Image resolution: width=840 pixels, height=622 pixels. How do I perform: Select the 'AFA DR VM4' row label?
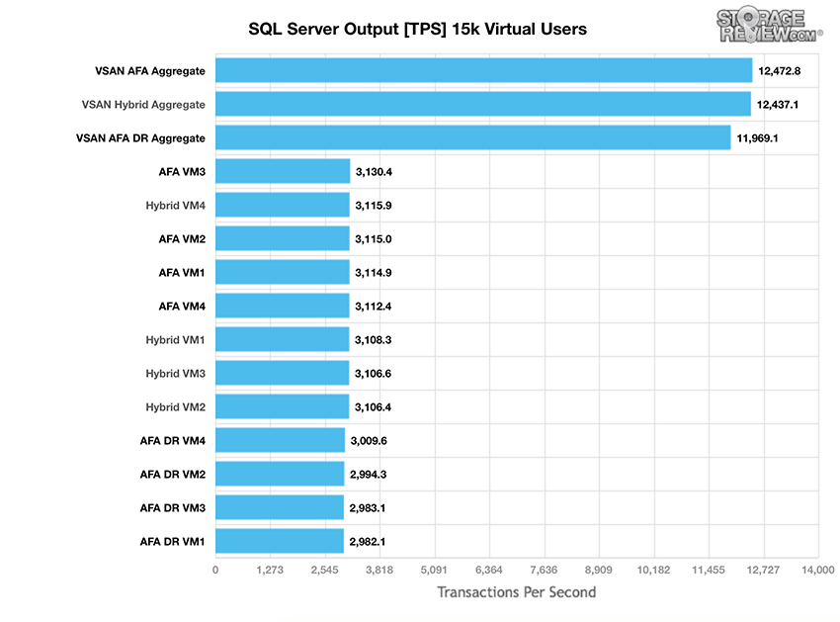tap(173, 441)
